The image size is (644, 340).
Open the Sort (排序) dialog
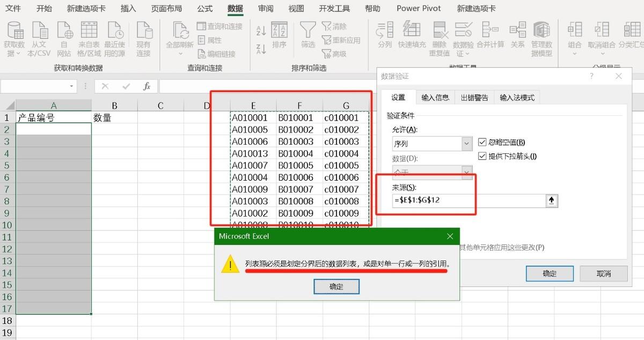pos(279,35)
